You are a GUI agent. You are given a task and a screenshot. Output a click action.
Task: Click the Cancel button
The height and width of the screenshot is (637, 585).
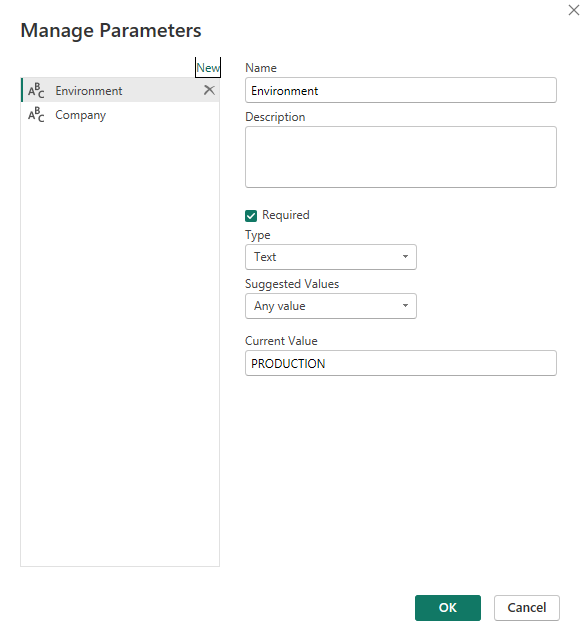pyautogui.click(x=526, y=608)
